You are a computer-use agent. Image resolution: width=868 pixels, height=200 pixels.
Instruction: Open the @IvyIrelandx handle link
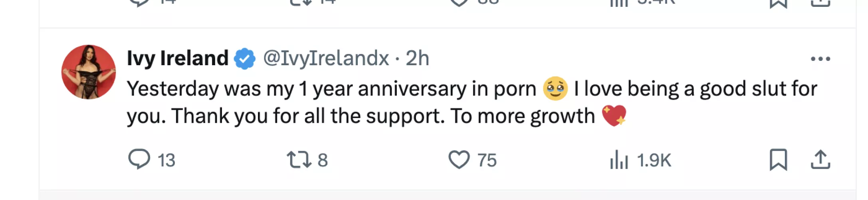(x=326, y=58)
